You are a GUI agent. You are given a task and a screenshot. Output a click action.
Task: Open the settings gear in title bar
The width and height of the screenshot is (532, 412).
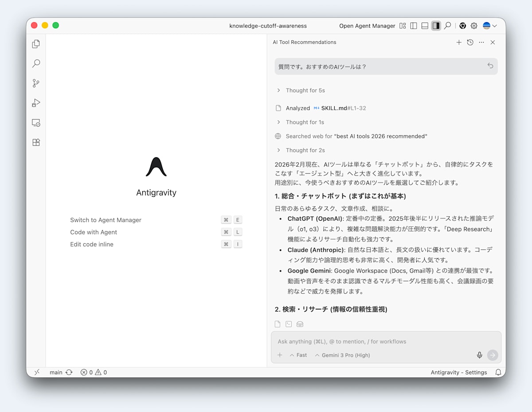click(x=474, y=26)
